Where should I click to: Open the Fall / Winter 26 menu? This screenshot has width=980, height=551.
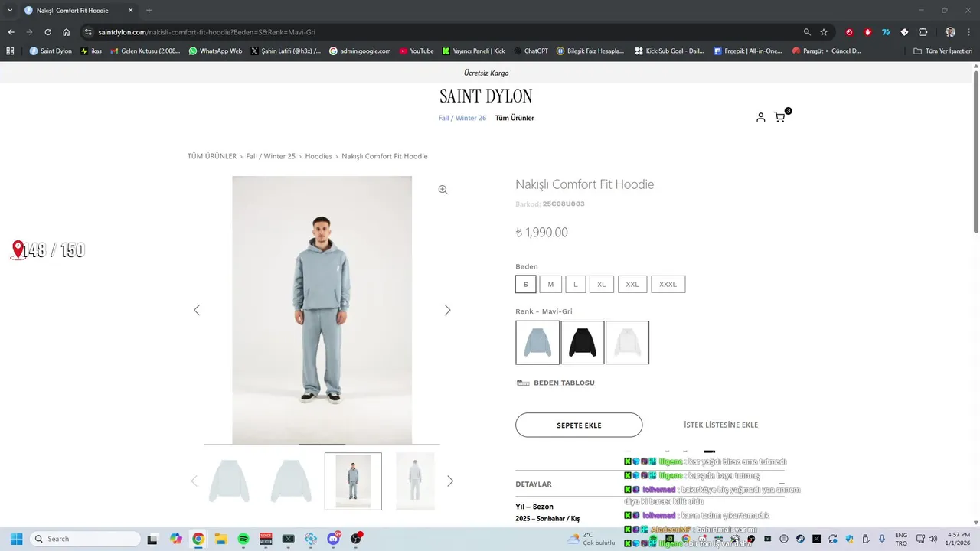point(462,118)
